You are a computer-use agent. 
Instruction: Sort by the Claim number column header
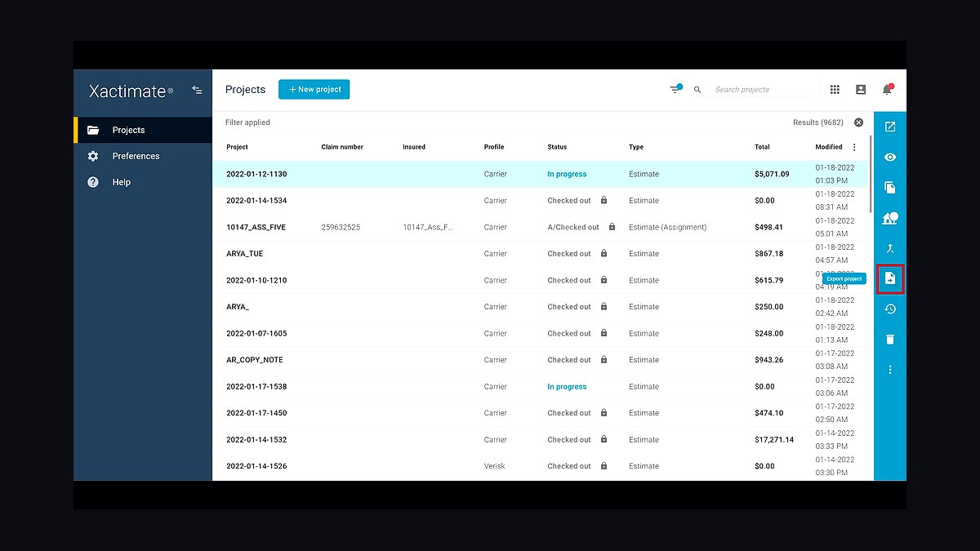click(x=342, y=147)
